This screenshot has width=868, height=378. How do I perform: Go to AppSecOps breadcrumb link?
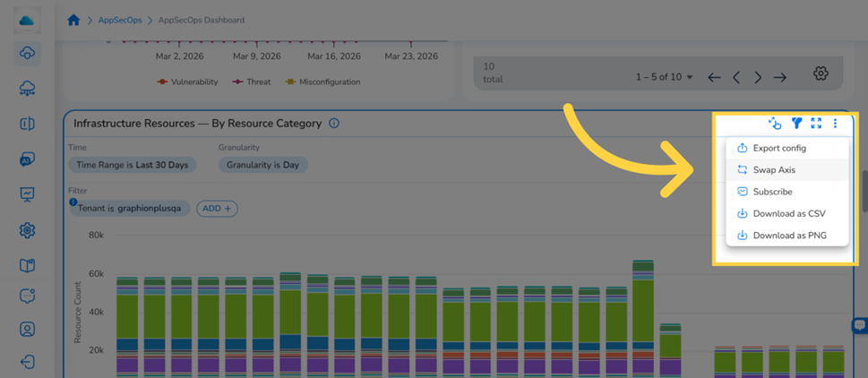pos(118,20)
